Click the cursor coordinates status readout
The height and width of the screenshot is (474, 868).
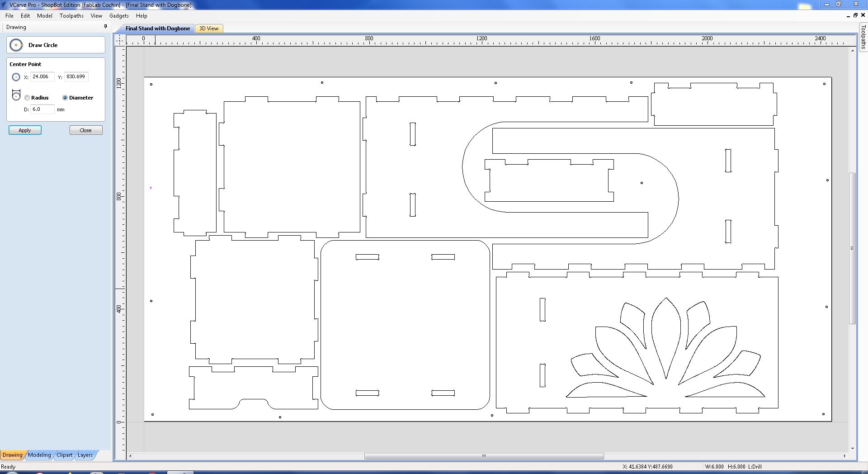pyautogui.click(x=647, y=467)
